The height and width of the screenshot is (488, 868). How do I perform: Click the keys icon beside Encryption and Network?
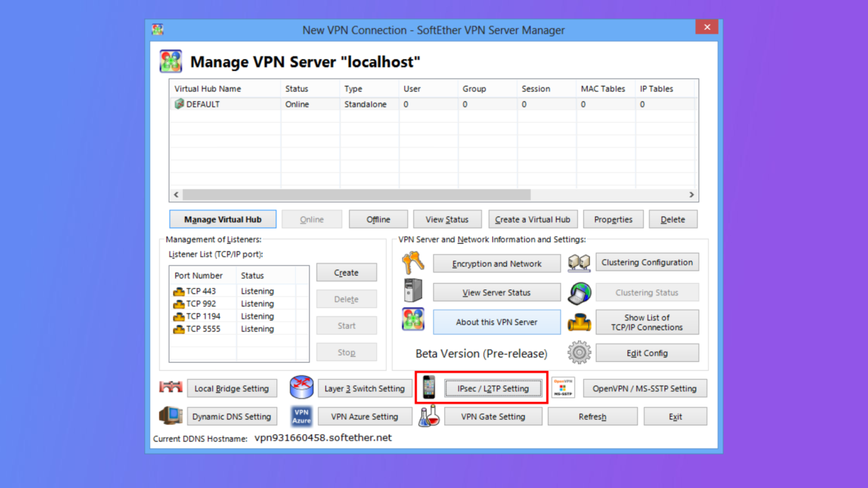click(413, 263)
